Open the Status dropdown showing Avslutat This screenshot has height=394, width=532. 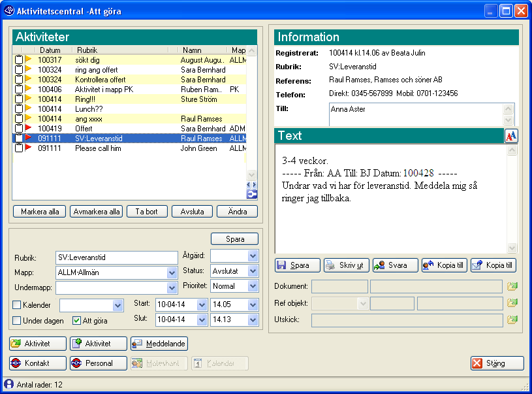253,271
